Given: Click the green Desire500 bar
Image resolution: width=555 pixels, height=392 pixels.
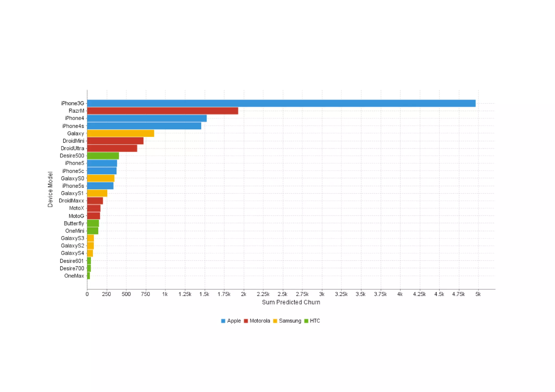Looking at the screenshot, I should (x=103, y=156).
